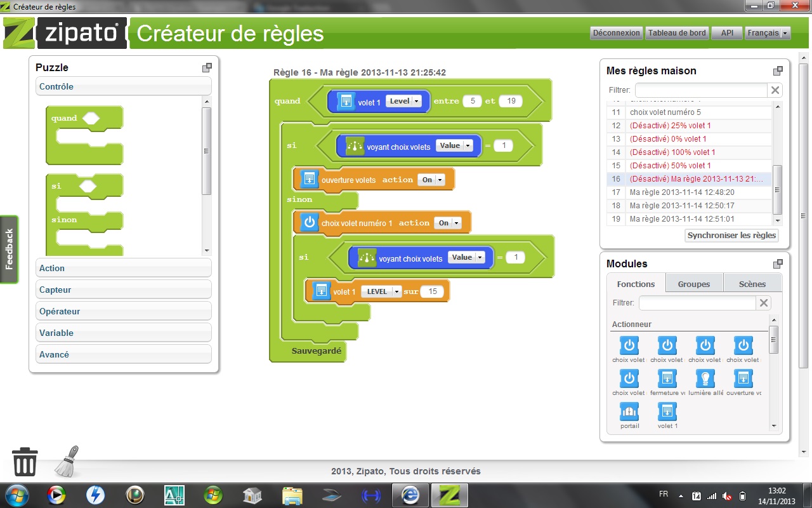
Task: Select rule 11 choix volet numéro 5
Action: [x=689, y=112]
